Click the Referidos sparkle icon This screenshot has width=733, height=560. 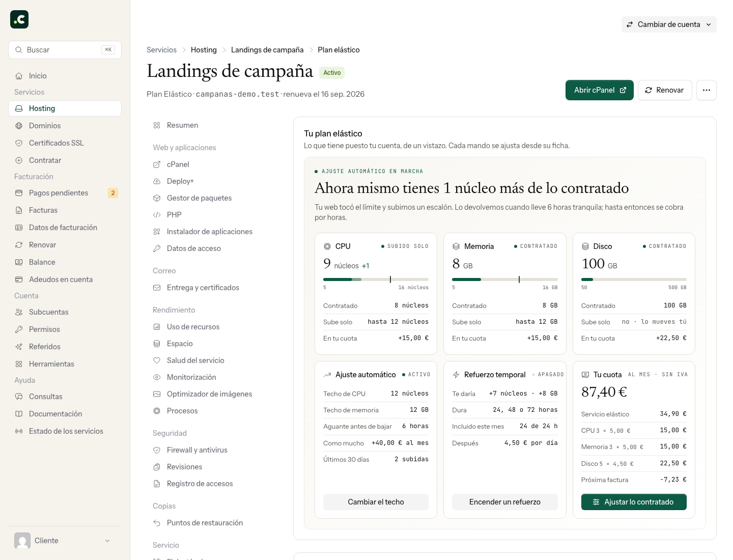[x=19, y=347]
